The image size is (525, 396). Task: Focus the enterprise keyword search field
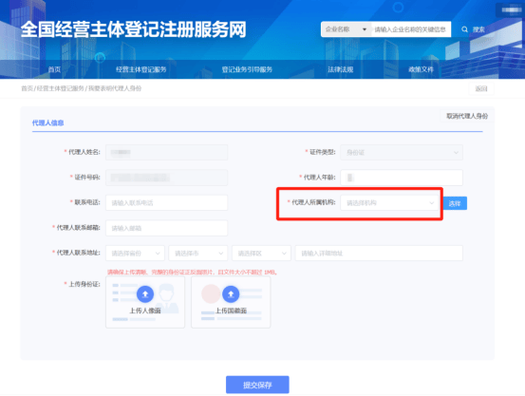pos(411,29)
